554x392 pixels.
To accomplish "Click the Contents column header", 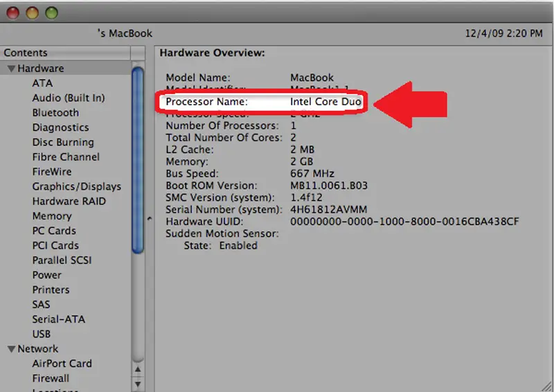I will pyautogui.click(x=65, y=53).
